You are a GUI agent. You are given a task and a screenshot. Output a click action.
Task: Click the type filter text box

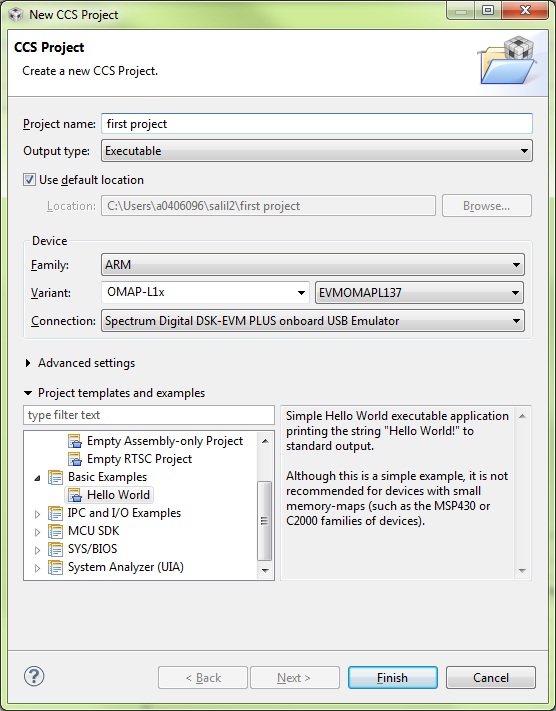149,415
